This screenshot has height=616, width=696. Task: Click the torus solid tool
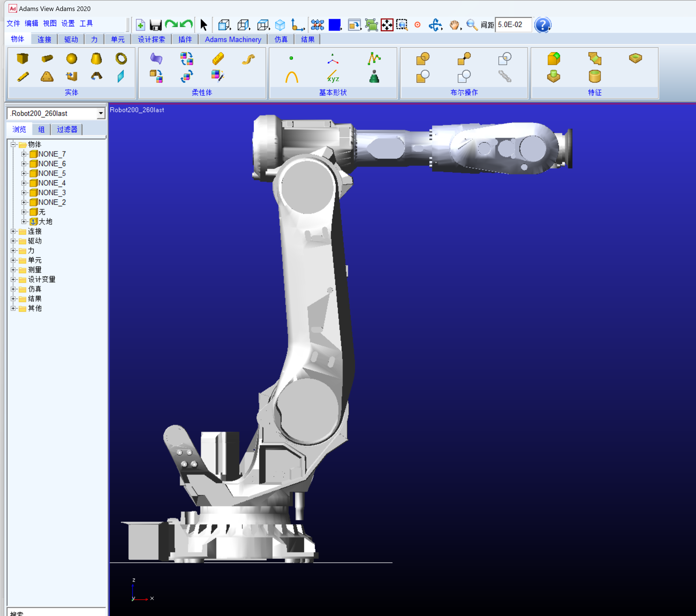click(x=121, y=58)
